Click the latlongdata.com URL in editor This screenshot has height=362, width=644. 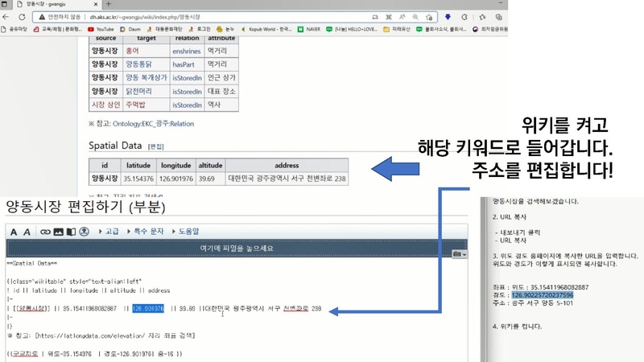click(x=90, y=335)
